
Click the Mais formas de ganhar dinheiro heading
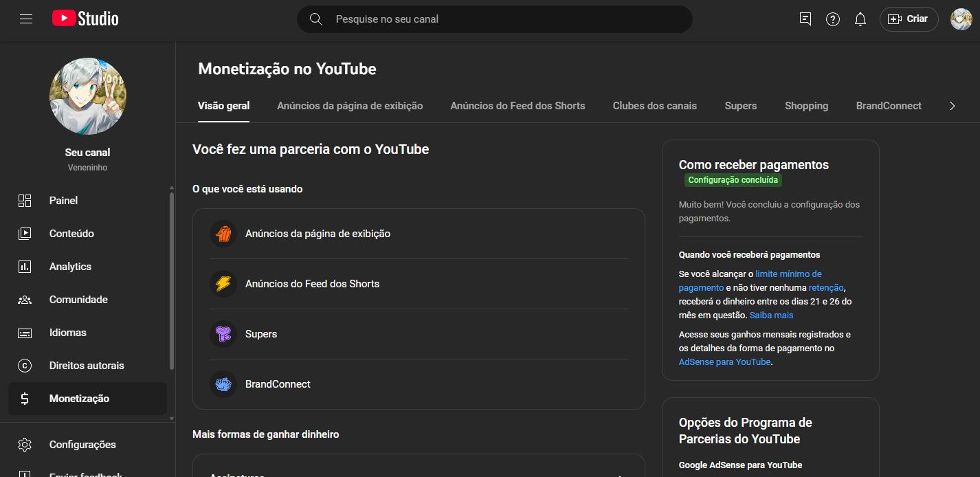[x=266, y=434]
